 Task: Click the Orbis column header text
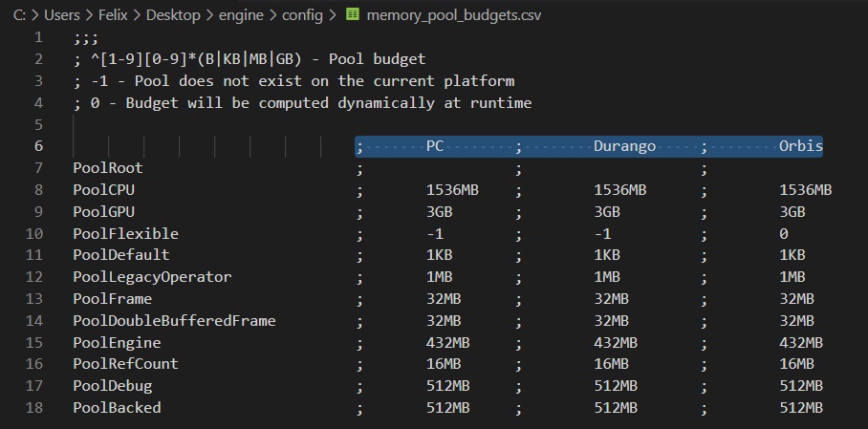coord(801,146)
